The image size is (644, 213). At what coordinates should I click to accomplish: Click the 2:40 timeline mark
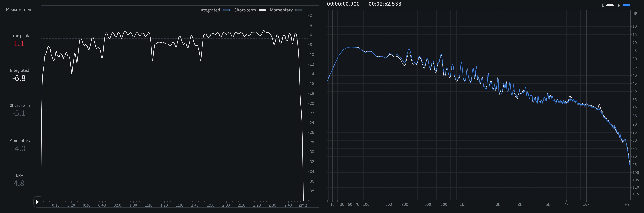point(288,205)
